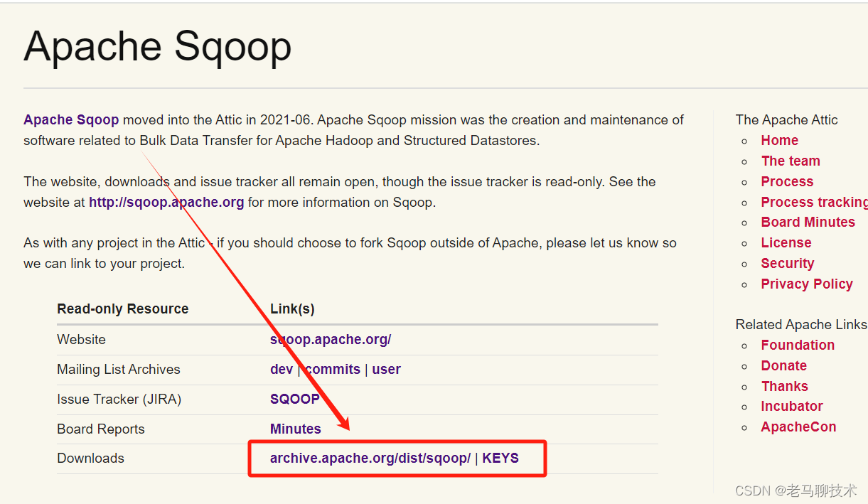This screenshot has height=504, width=868.
Task: Visit http://sqoop.apache.org website link
Action: pyautogui.click(x=166, y=202)
